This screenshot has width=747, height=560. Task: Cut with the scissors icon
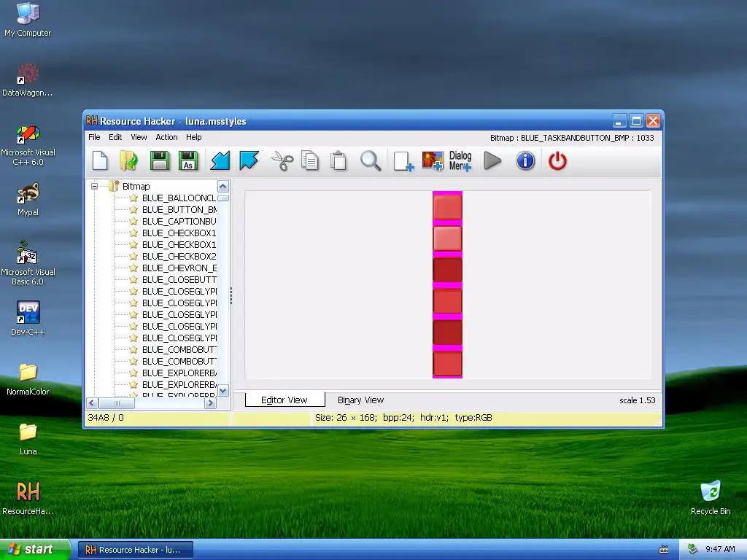click(282, 161)
